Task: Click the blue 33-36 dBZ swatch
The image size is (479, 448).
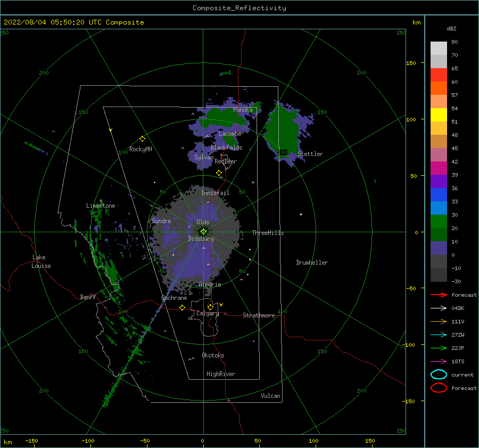Action: pyautogui.click(x=439, y=195)
